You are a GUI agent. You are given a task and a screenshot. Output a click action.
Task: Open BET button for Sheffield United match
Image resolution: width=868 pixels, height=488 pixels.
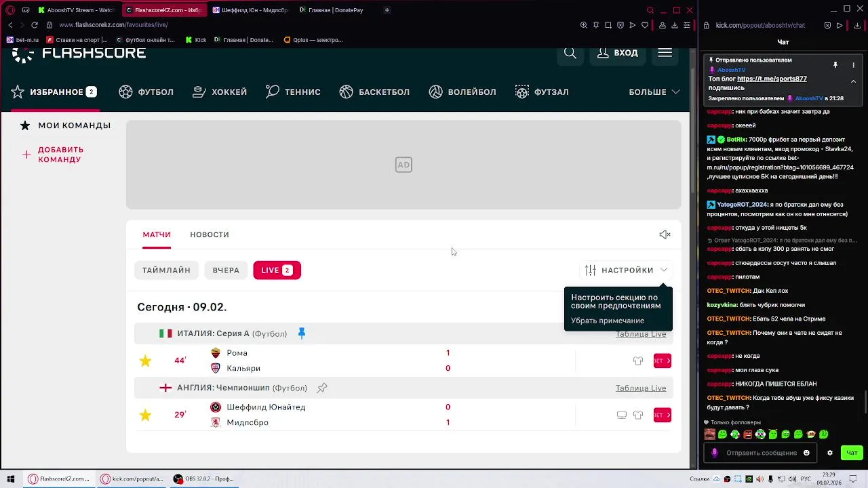663,415
